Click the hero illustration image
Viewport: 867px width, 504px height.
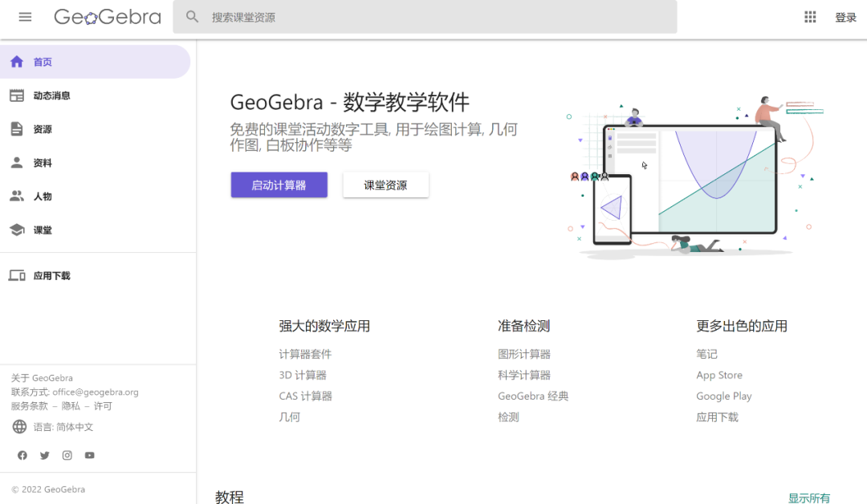[x=694, y=177]
